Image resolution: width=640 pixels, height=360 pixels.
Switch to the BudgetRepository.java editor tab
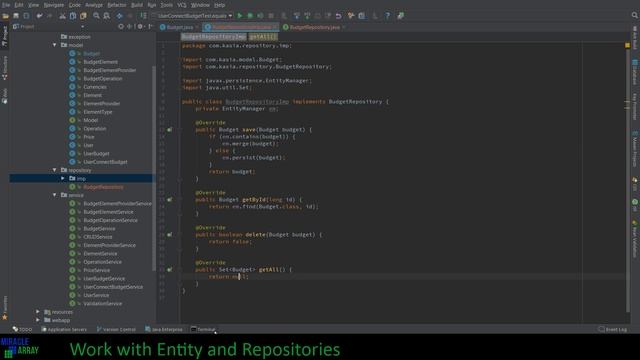315,27
